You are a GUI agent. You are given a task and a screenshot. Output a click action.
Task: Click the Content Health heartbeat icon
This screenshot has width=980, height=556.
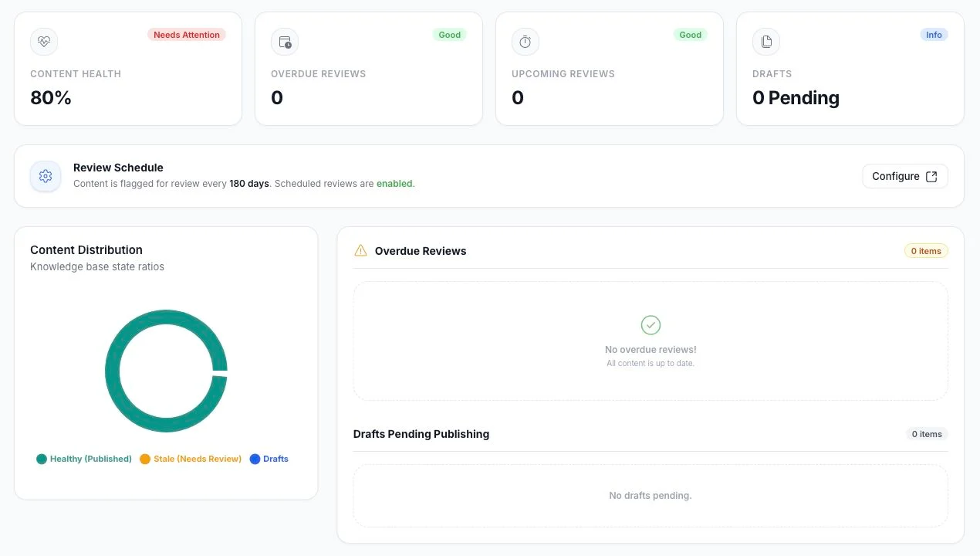pos(44,42)
